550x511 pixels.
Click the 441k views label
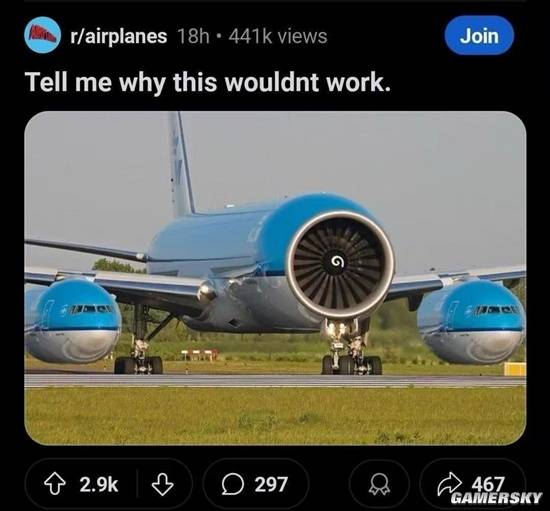(278, 36)
